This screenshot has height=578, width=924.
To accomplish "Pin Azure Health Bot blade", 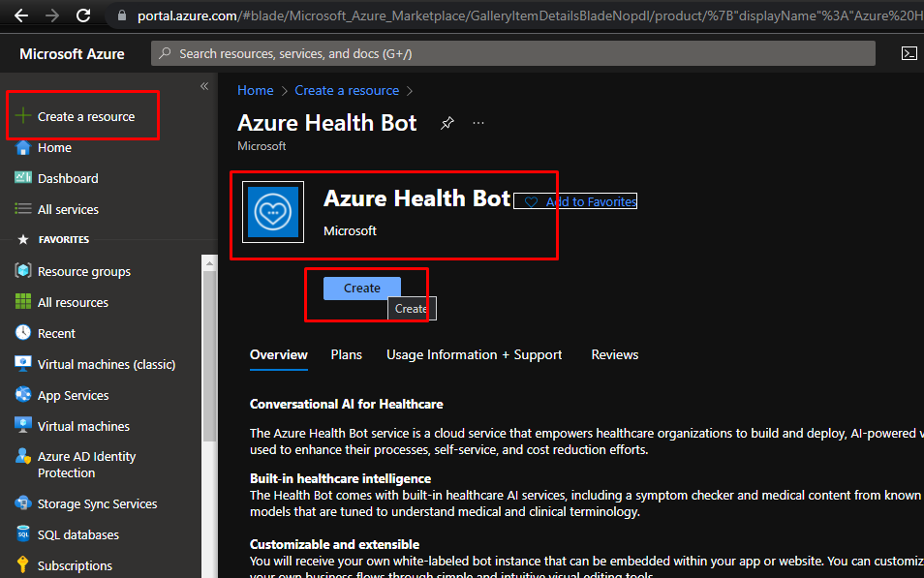I will point(447,123).
